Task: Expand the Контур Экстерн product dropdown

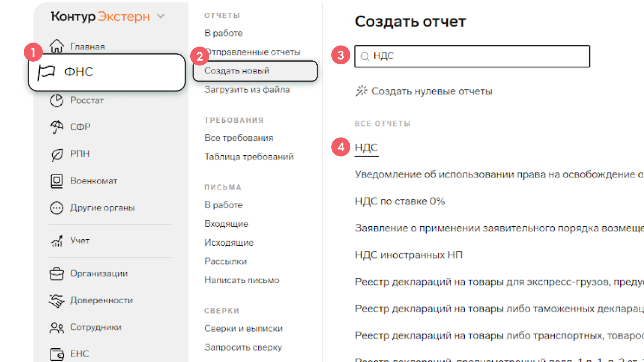Action: 161,16
